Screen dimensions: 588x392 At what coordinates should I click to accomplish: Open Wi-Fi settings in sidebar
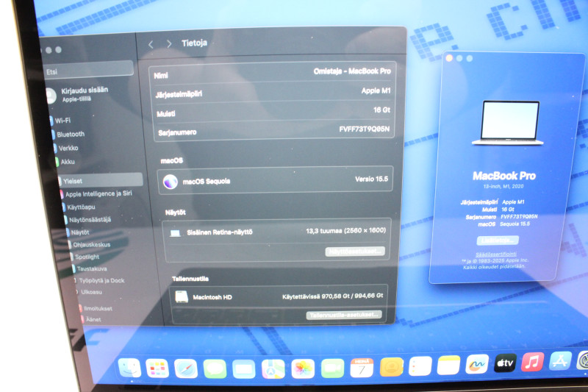[x=61, y=121]
